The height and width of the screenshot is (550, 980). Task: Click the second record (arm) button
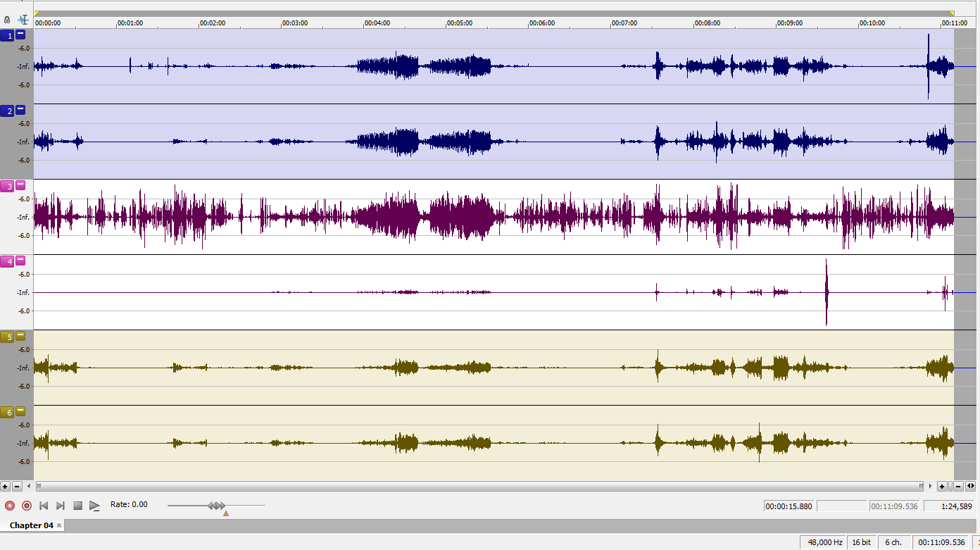27,506
